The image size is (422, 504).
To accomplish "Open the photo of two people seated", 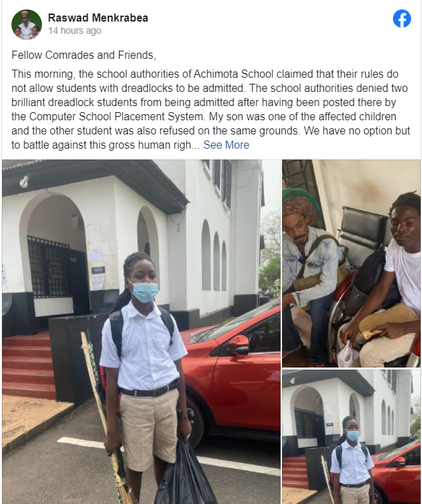I will pyautogui.click(x=351, y=263).
